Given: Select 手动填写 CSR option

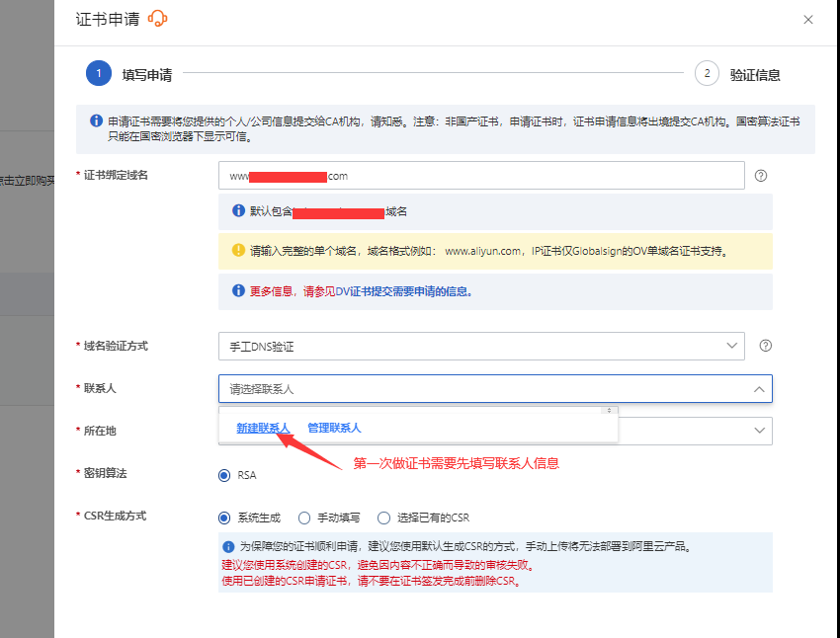Looking at the screenshot, I should pos(304,518).
